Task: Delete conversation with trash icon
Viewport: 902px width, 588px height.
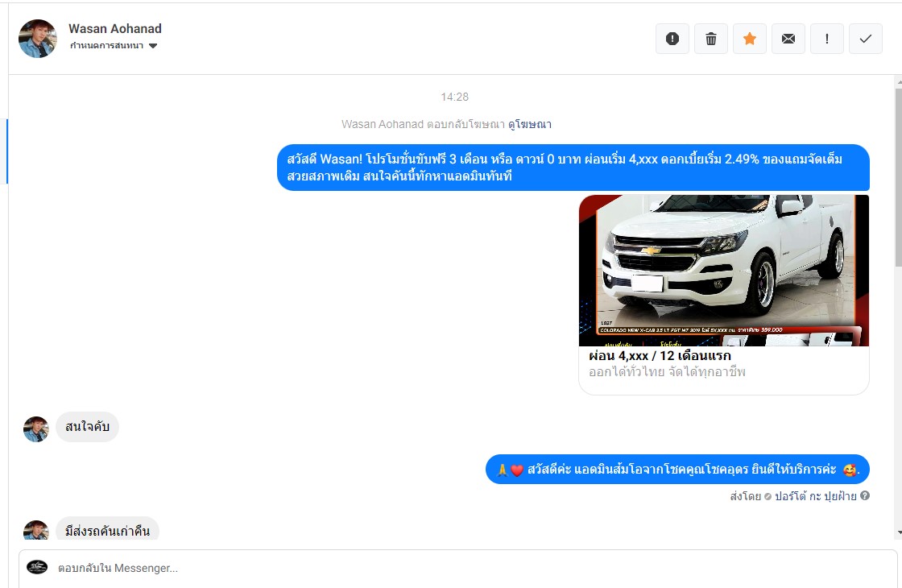Action: click(x=711, y=39)
